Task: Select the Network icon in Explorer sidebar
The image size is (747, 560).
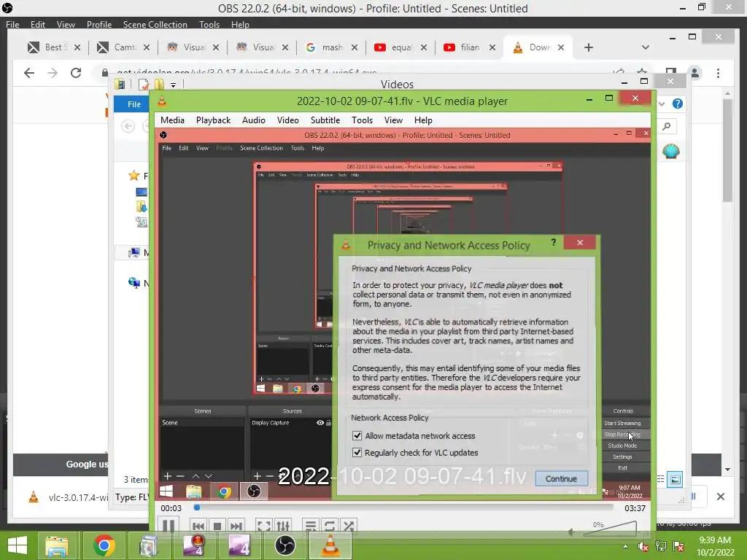Action: [134, 283]
